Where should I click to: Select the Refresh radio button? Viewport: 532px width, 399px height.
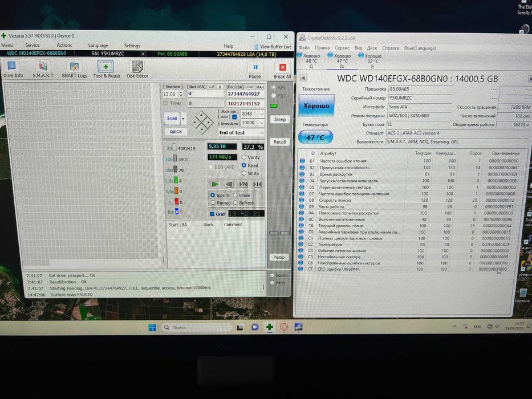tap(235, 202)
